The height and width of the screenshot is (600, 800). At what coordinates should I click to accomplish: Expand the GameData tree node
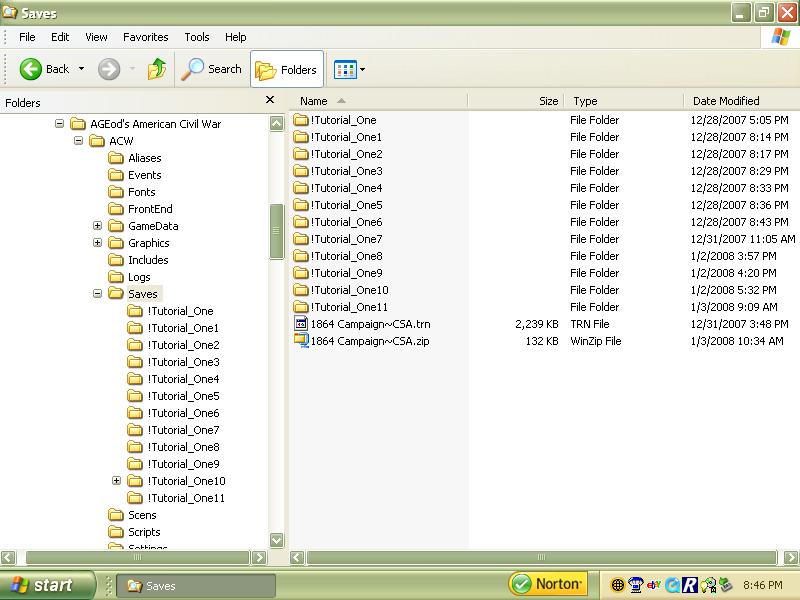click(x=98, y=226)
